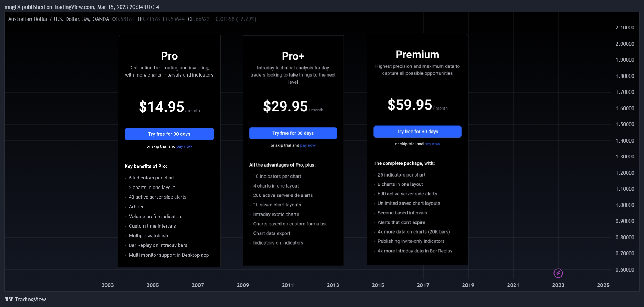The width and height of the screenshot is (644, 307).
Task: Click the TradingView logo in the footer
Action: click(x=25, y=300)
